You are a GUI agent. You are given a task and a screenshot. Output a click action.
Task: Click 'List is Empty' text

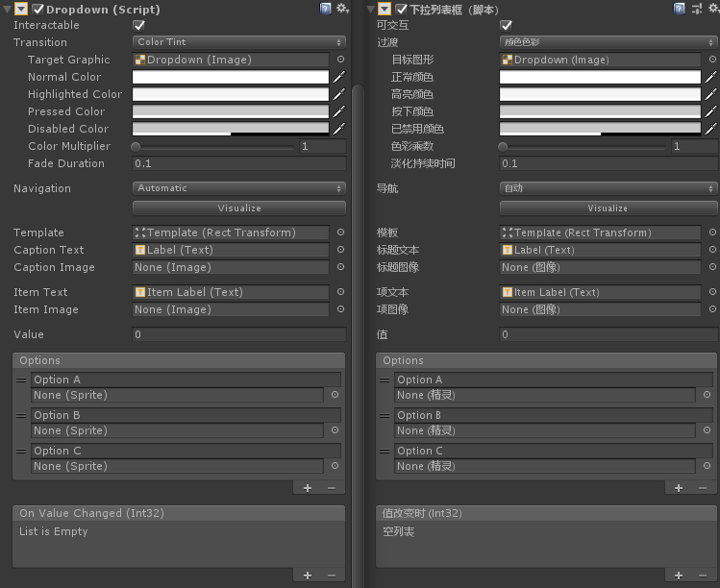coord(53,531)
